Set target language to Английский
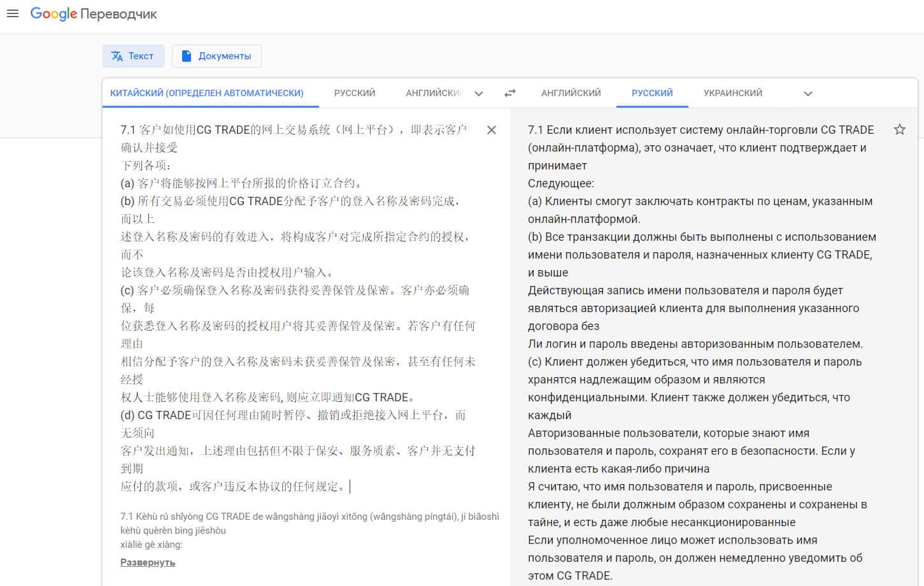Viewport: 924px width, 586px height. (571, 93)
